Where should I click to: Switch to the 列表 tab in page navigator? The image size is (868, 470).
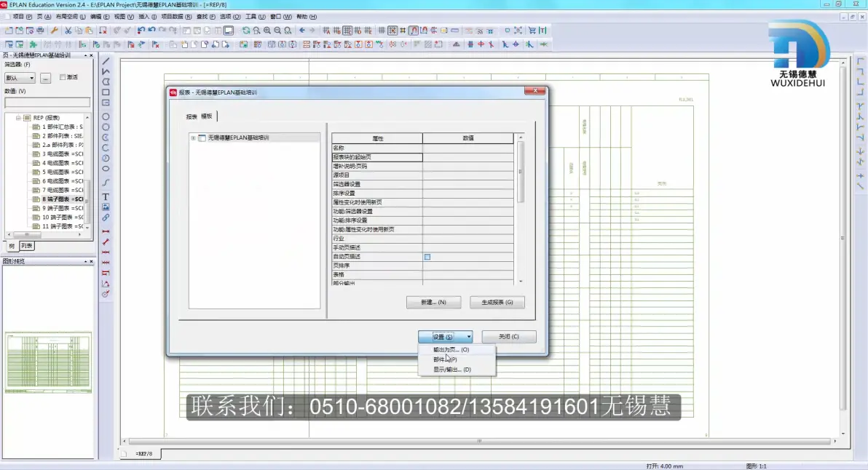(x=26, y=246)
